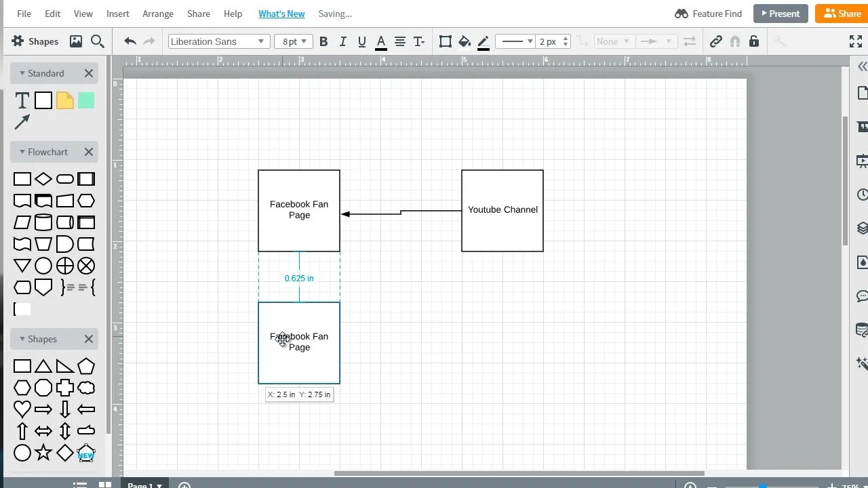
Task: Select the inverted triangle merge shape
Action: [x=22, y=266]
